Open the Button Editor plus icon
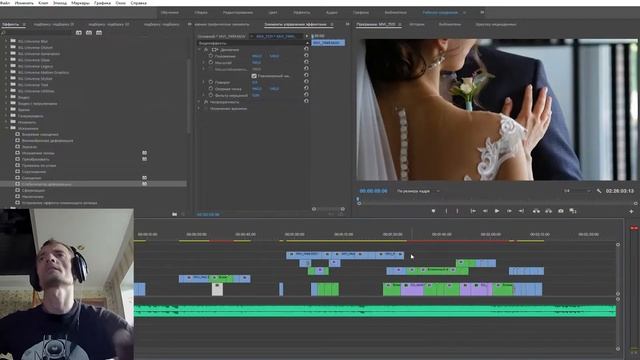 pos(631,211)
